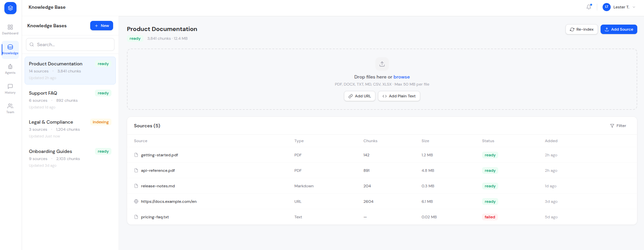
Task: Click the Add Plain Text button
Action: pyautogui.click(x=399, y=96)
